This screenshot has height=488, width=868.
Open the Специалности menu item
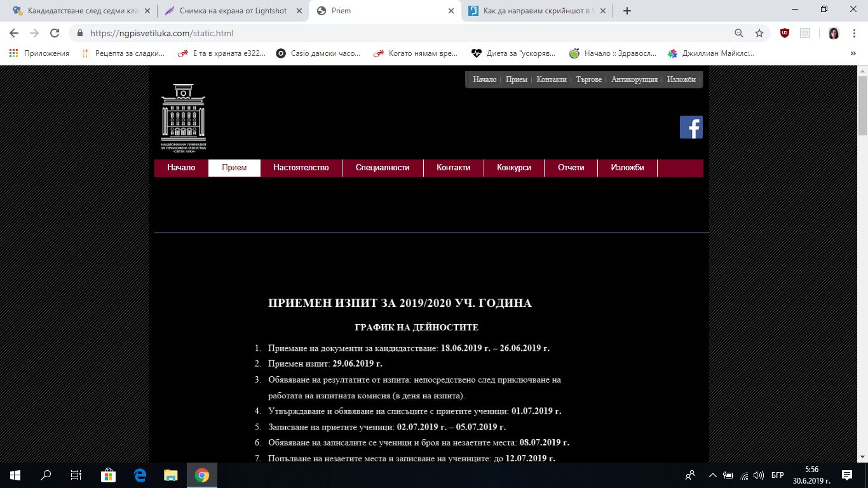click(x=383, y=168)
